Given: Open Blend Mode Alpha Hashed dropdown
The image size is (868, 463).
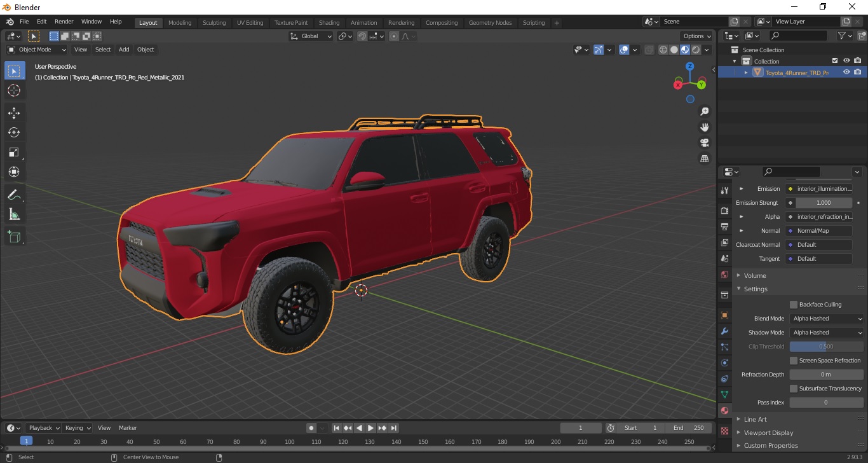Looking at the screenshot, I should tap(827, 319).
